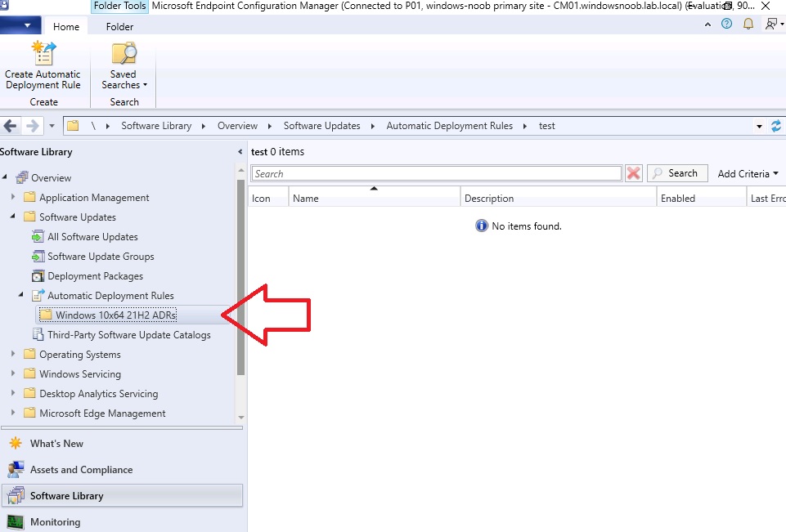Select Deployment Packages in the tree
This screenshot has width=786, height=532.
coord(95,276)
